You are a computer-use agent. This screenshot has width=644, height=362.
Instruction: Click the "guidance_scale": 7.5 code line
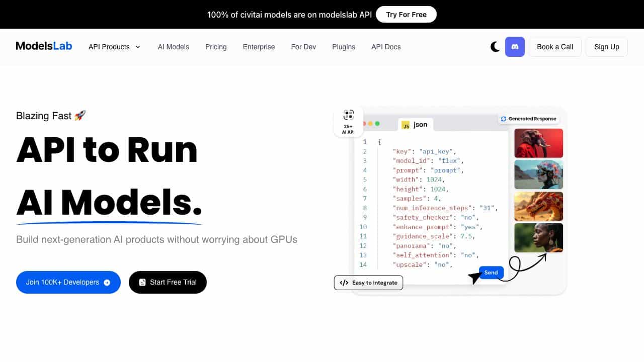[x=434, y=236]
